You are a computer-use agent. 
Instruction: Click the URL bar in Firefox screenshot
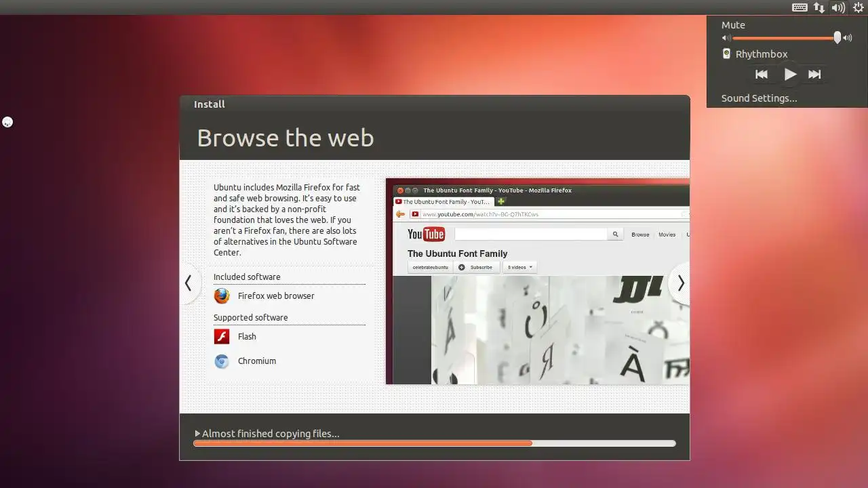549,214
